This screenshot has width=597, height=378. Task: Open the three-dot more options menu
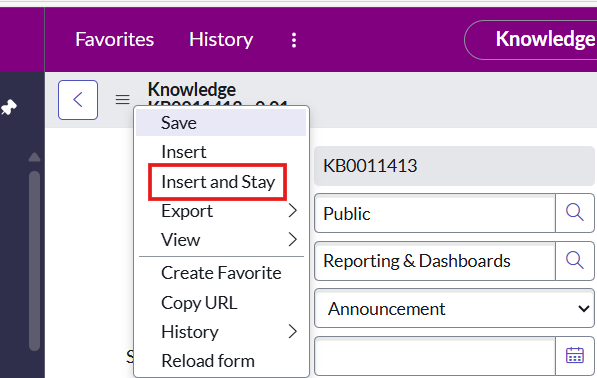(x=294, y=40)
